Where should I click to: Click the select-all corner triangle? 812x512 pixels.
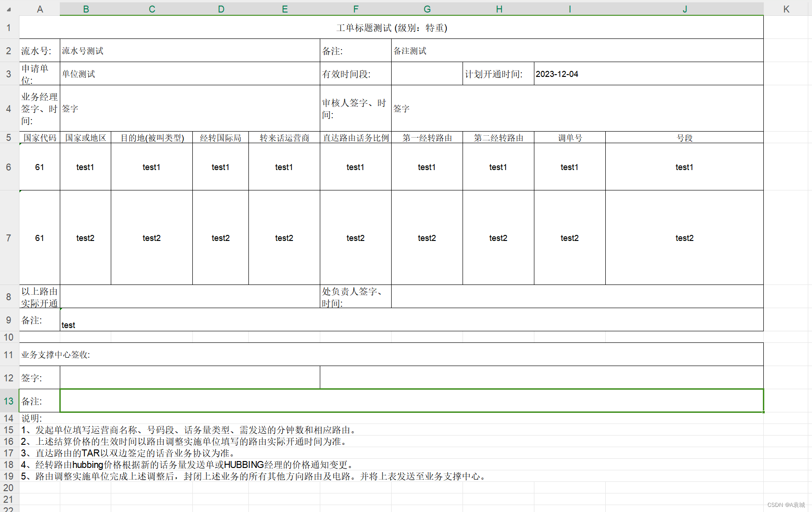[9, 9]
